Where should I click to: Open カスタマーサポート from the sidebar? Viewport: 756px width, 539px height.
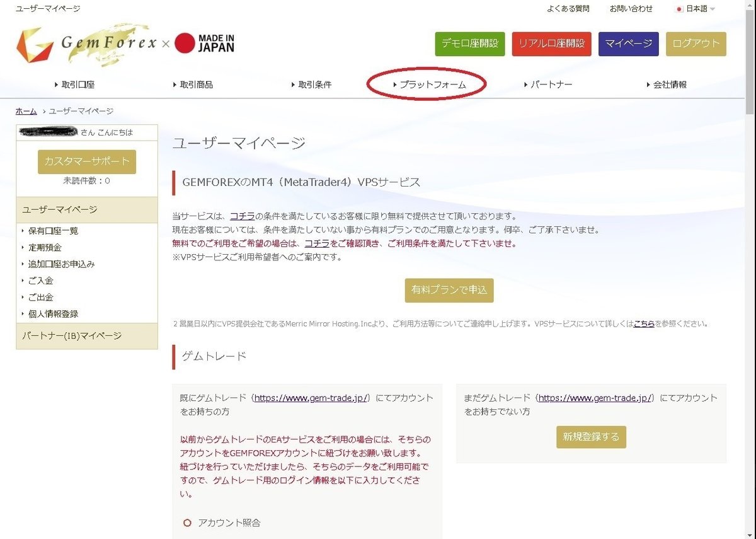pos(88,161)
